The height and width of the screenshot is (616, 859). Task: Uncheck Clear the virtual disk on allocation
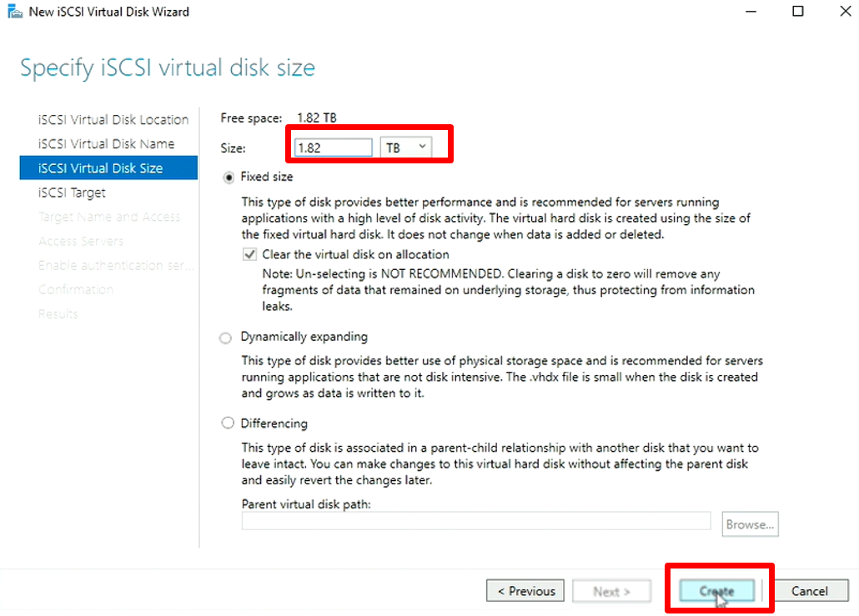(250, 255)
